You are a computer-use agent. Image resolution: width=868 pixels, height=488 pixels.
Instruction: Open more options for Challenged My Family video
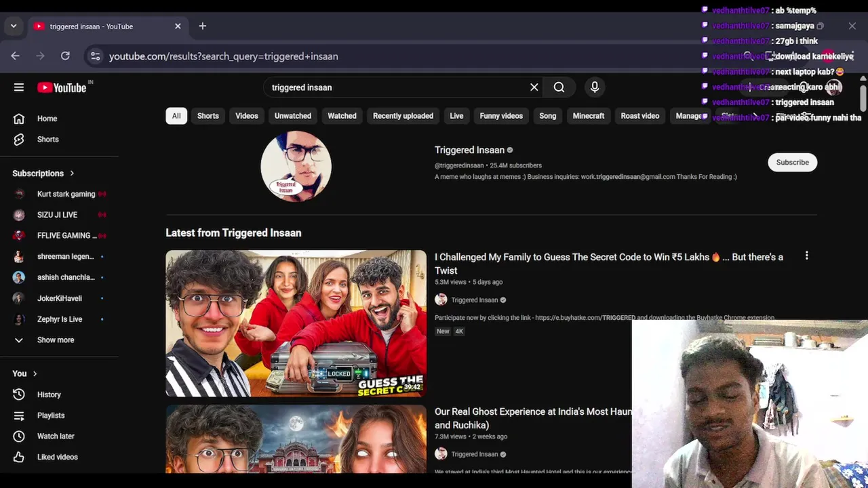click(806, 256)
